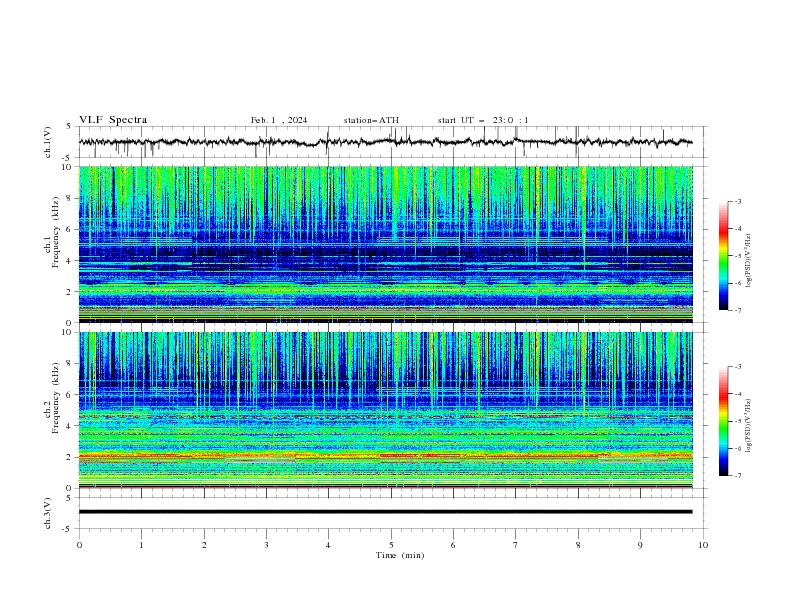Click the "5" tick label on the Time (min) axis
Image resolution: width=792 pixels, height=612 pixels.
point(391,545)
